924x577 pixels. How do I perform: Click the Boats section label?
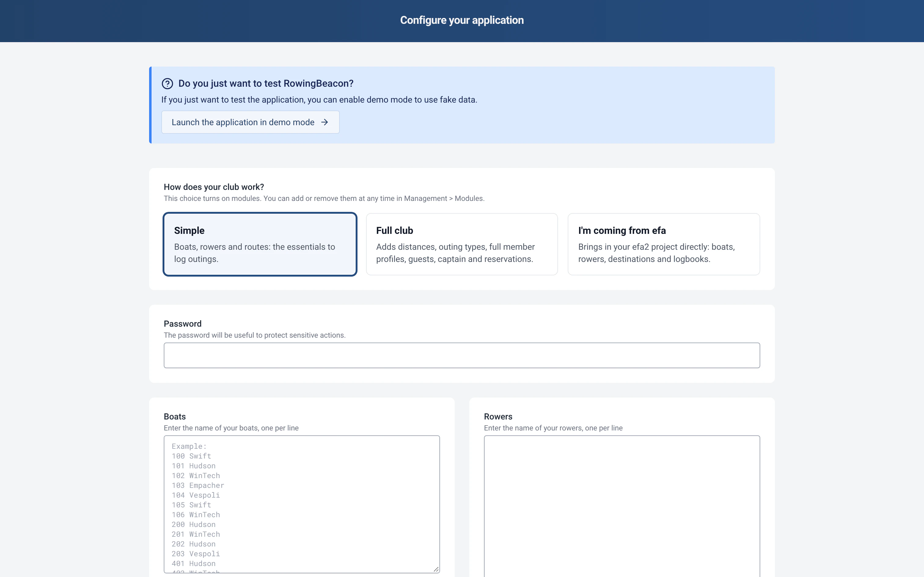pyautogui.click(x=174, y=416)
